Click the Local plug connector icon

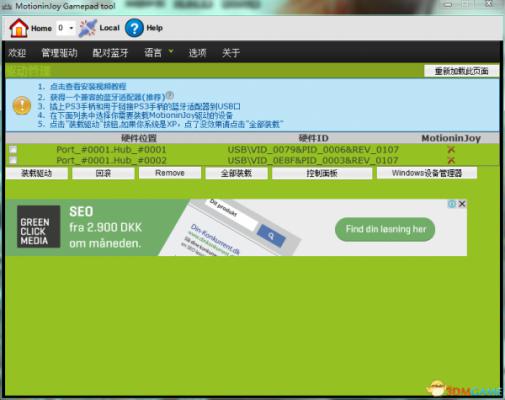point(88,28)
